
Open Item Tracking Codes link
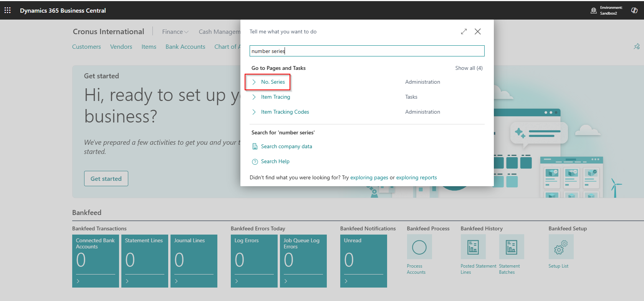285,112
